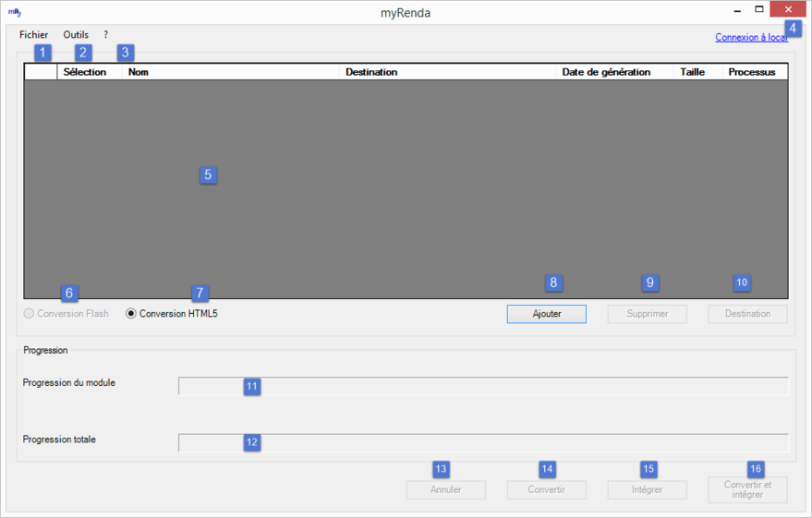Click the Convertir et intégrer button
This screenshot has width=812, height=518.
click(x=747, y=489)
